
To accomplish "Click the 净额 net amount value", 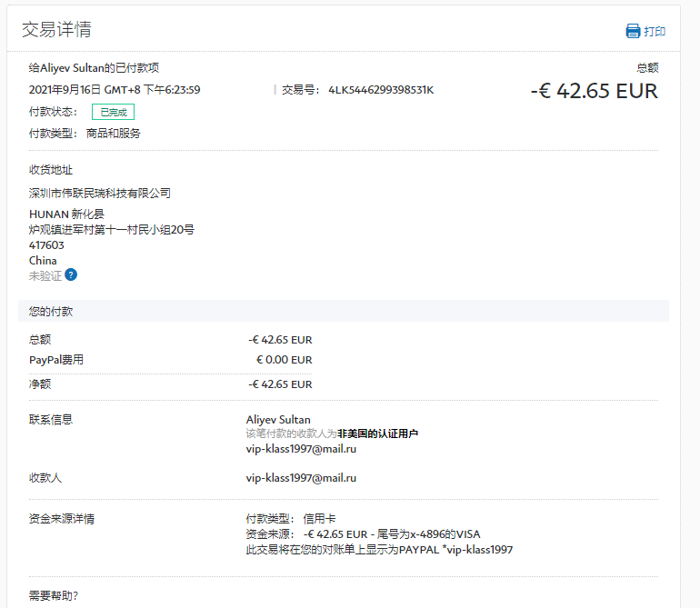I will point(280,384).
